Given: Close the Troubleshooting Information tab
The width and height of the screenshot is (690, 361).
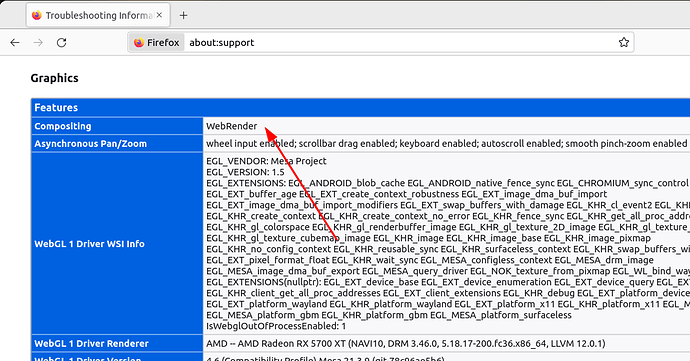Looking at the screenshot, I should pos(159,15).
